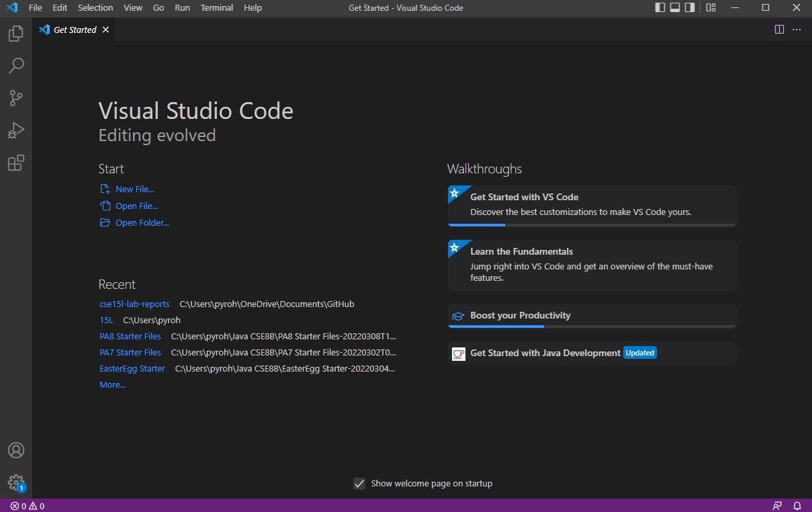Screen dimensions: 812x512
Task: Open the Manage settings gear
Action: (x=15, y=482)
